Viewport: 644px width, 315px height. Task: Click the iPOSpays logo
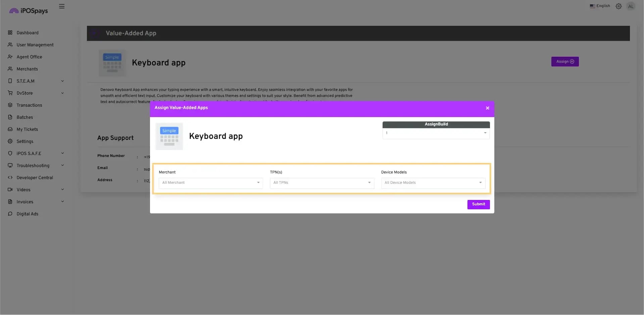[x=29, y=11]
